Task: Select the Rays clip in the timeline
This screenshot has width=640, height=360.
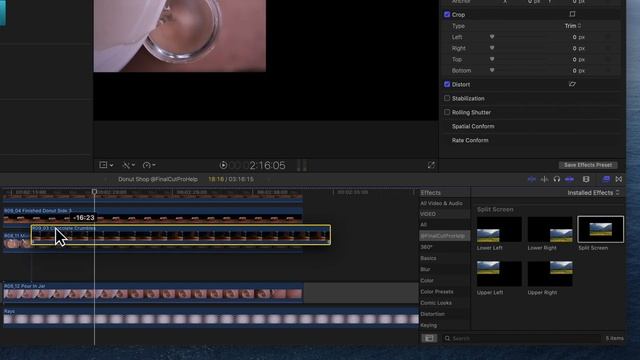Action: coord(211,317)
